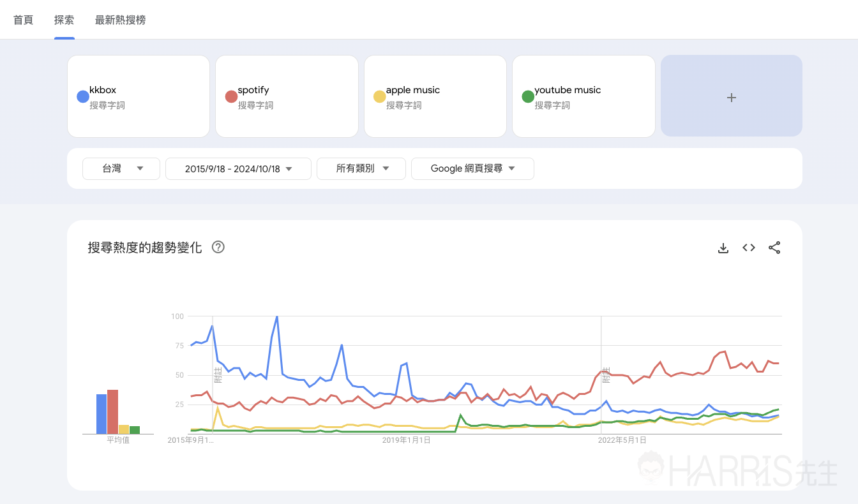Click the green youtube music color dot
This screenshot has width=858, height=504.
tap(528, 97)
